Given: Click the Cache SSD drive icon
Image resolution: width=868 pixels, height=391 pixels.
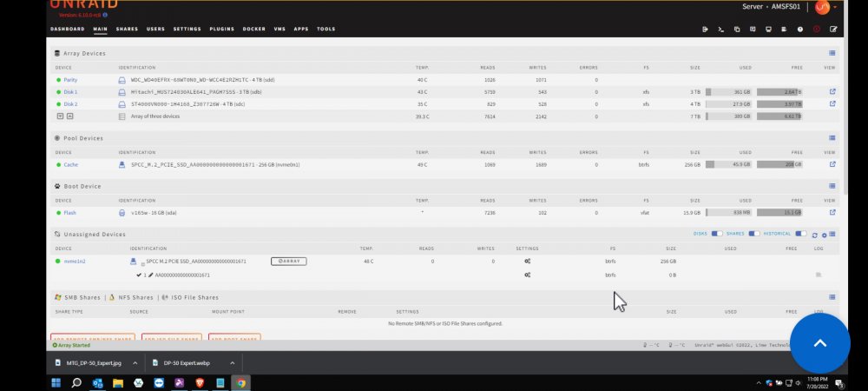Looking at the screenshot, I should 122,164.
